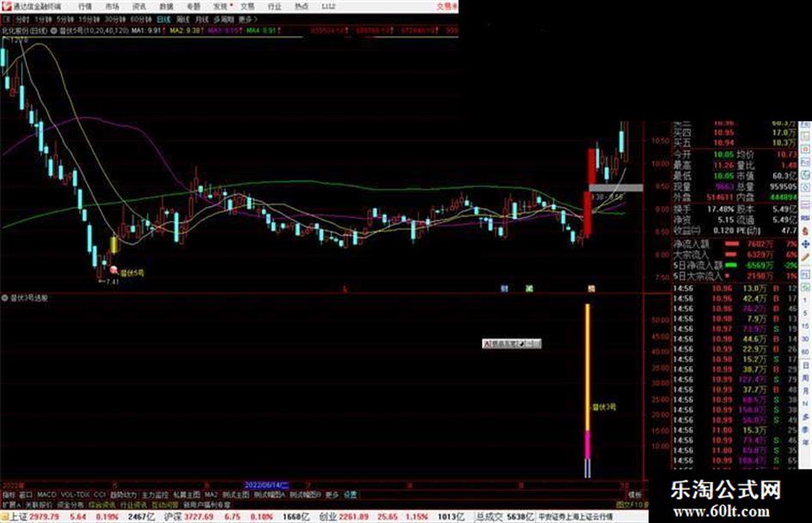Click the sidebar 年 yearly period shortcut

[x=805, y=443]
